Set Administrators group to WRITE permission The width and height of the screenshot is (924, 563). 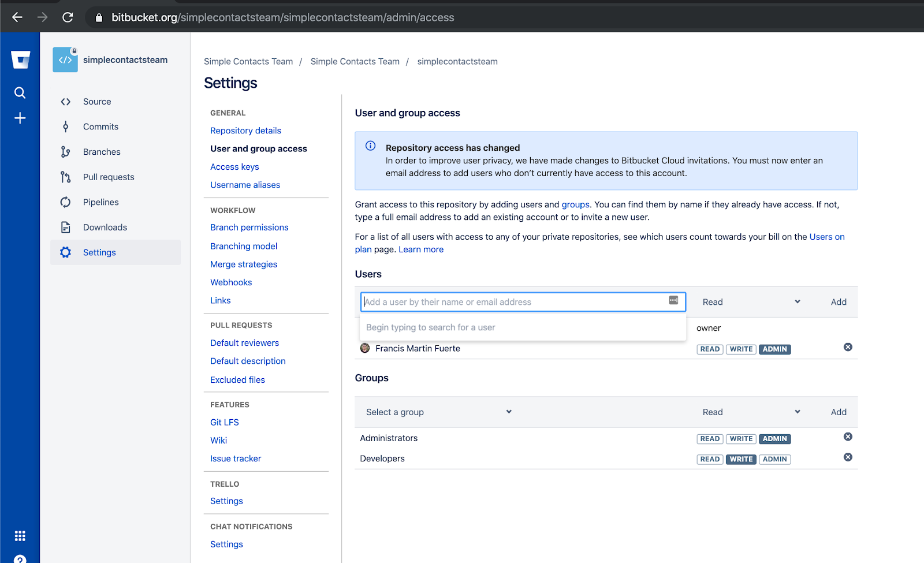point(741,439)
